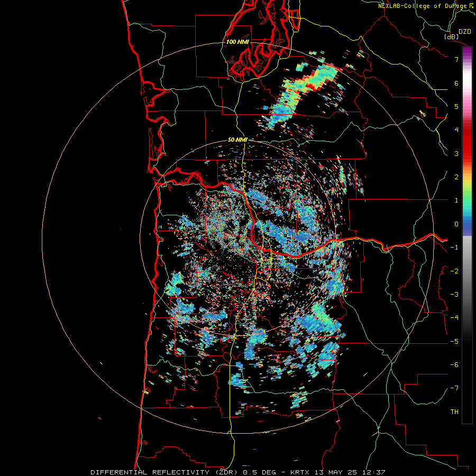Viewport: 476px width, 476px height.
Task: Click the 5 value on the color scale
Action: [x=456, y=106]
